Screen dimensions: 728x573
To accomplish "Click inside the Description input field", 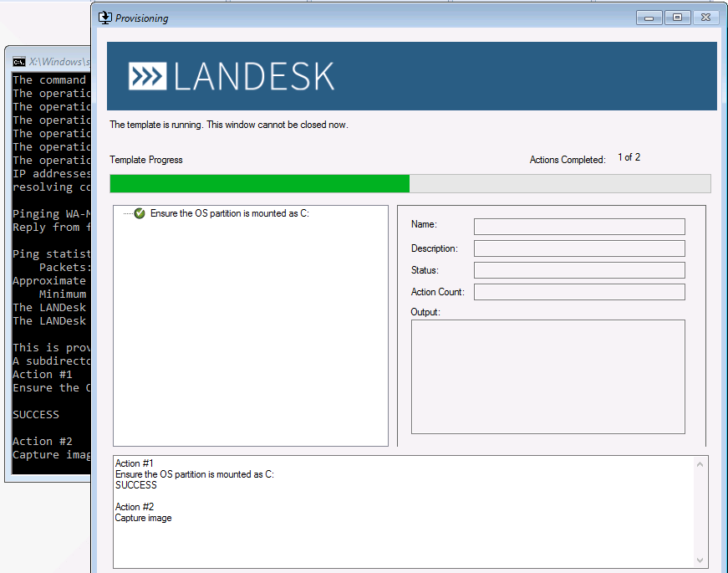I will tap(578, 248).
